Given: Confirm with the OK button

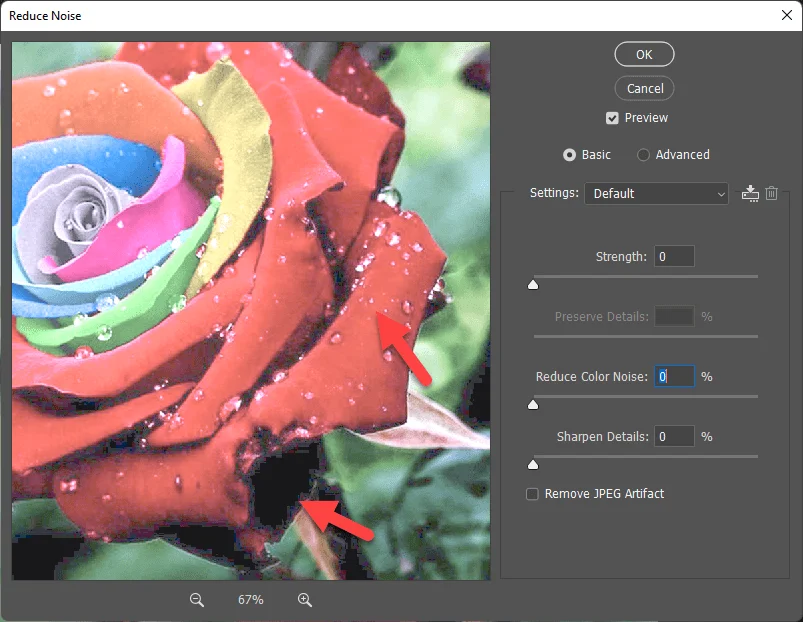Looking at the screenshot, I should point(644,54).
